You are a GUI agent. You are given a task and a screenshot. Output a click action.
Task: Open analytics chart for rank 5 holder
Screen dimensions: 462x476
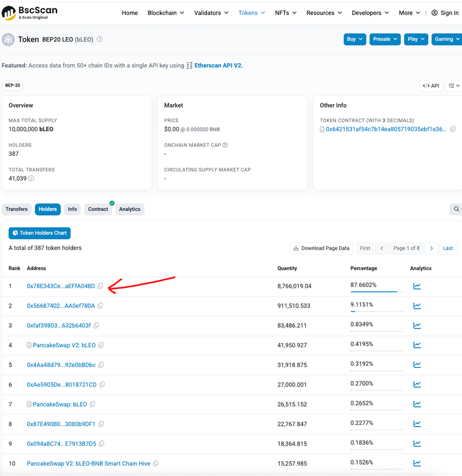[x=417, y=365]
